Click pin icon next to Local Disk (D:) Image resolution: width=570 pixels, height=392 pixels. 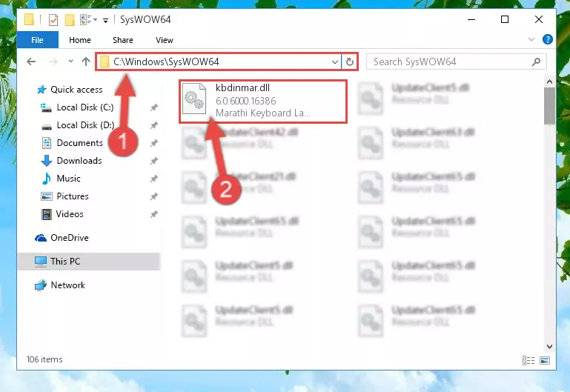[x=154, y=125]
